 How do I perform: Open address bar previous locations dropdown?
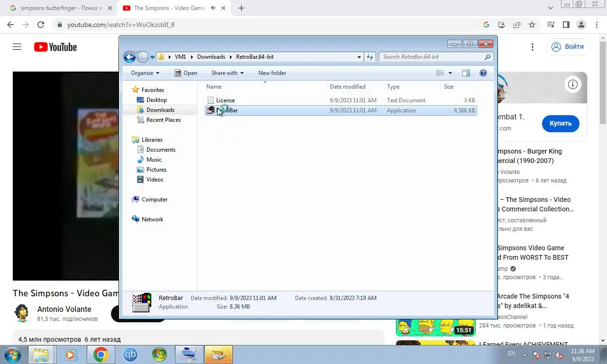pyautogui.click(x=359, y=57)
